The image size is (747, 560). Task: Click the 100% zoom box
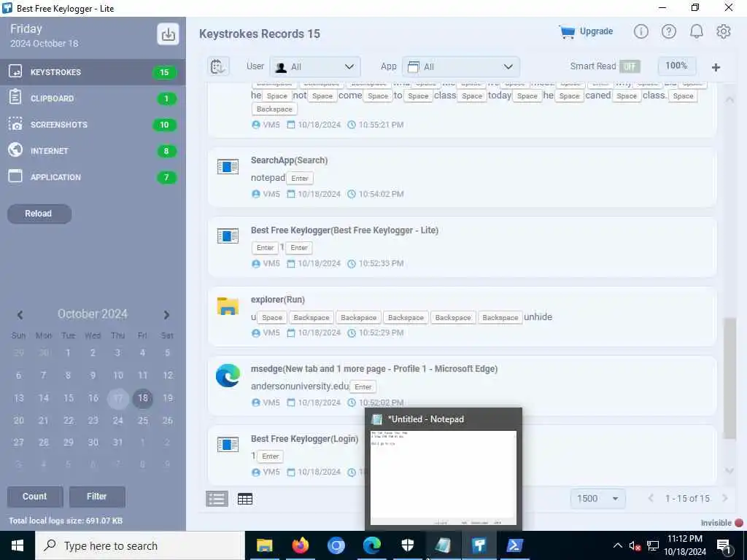tap(676, 66)
